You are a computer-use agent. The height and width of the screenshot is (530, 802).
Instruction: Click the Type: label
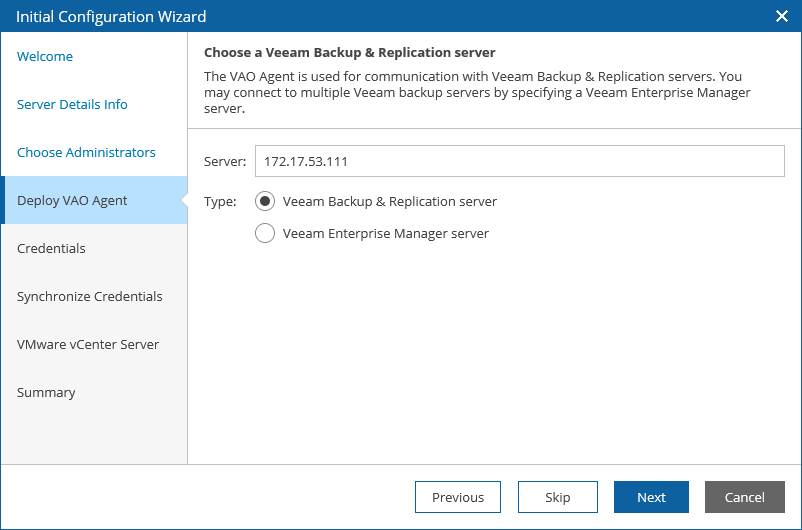pyautogui.click(x=220, y=202)
